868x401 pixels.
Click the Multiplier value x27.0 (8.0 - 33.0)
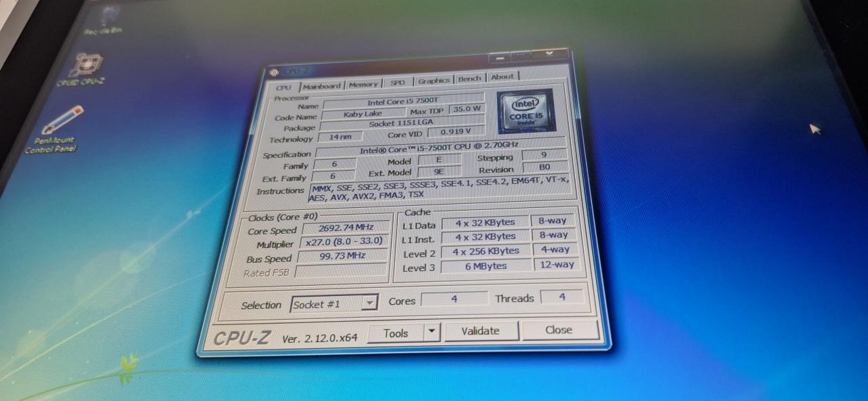pyautogui.click(x=344, y=242)
